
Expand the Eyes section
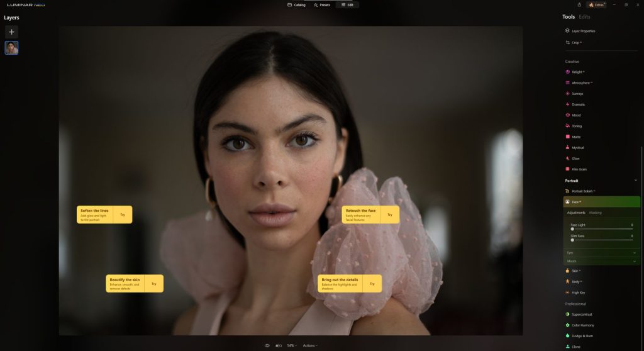coord(601,253)
